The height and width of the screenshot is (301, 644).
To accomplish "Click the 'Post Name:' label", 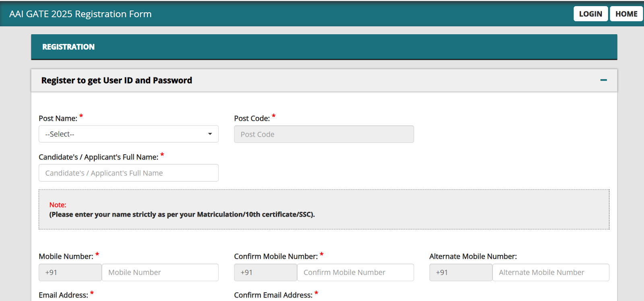I will [x=58, y=118].
